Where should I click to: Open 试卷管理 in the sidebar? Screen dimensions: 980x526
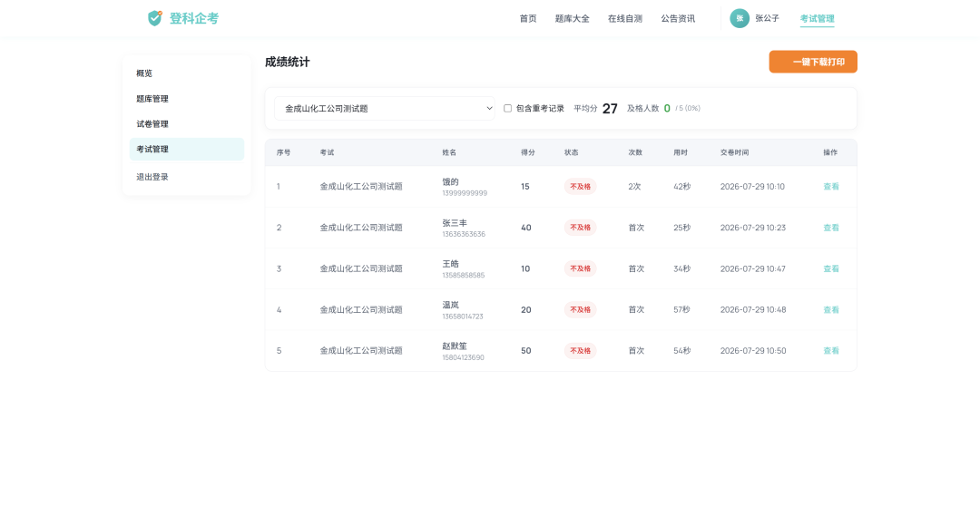tap(187, 123)
